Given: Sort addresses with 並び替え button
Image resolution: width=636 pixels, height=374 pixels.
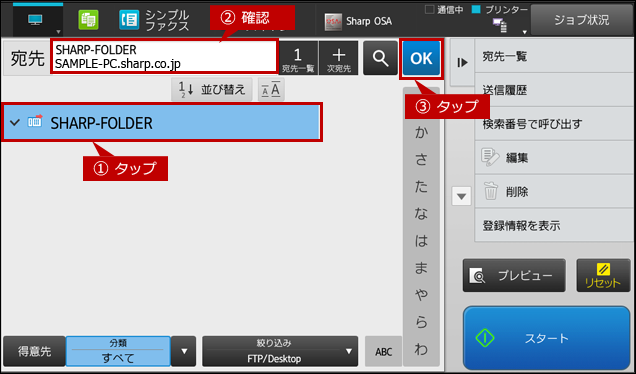Looking at the screenshot, I should pyautogui.click(x=212, y=89).
